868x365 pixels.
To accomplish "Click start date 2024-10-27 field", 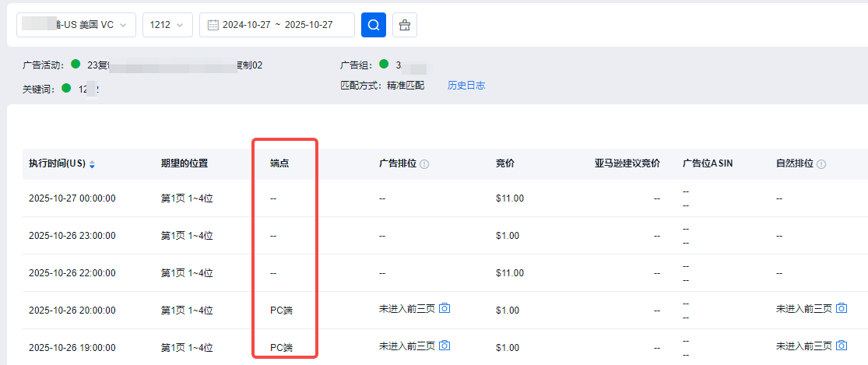I will tap(247, 25).
